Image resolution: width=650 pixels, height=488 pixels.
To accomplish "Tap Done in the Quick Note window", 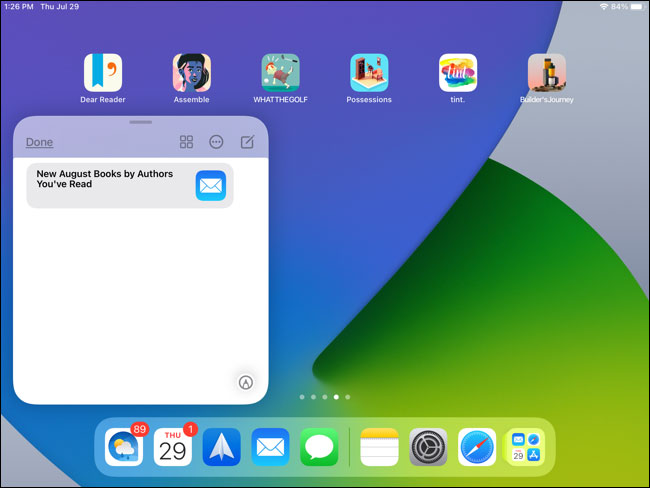I will click(x=39, y=142).
